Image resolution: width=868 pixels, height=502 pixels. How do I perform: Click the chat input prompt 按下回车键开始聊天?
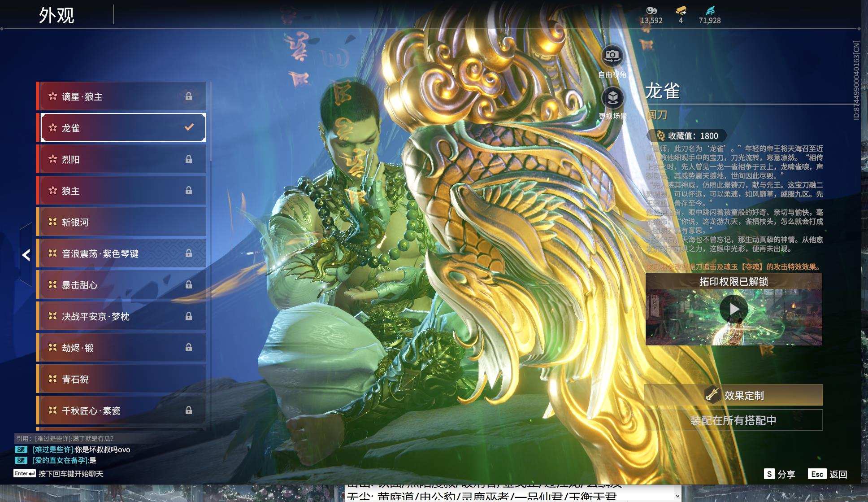[71, 474]
